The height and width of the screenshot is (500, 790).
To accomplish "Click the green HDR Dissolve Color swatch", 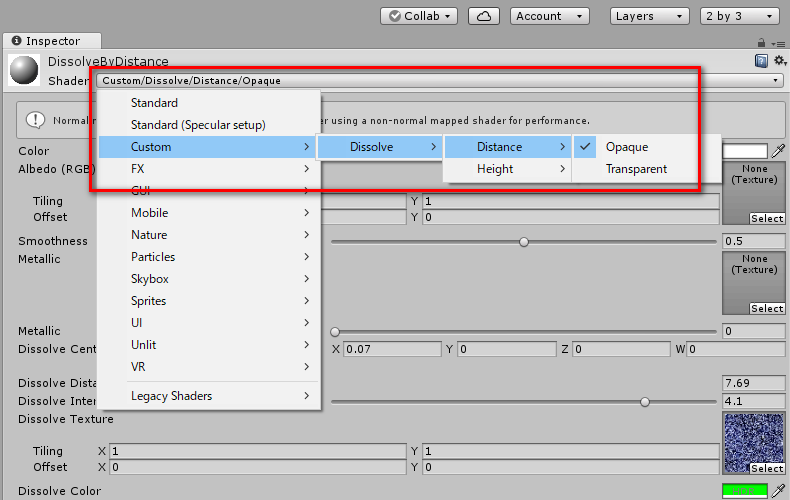I will pos(745,490).
